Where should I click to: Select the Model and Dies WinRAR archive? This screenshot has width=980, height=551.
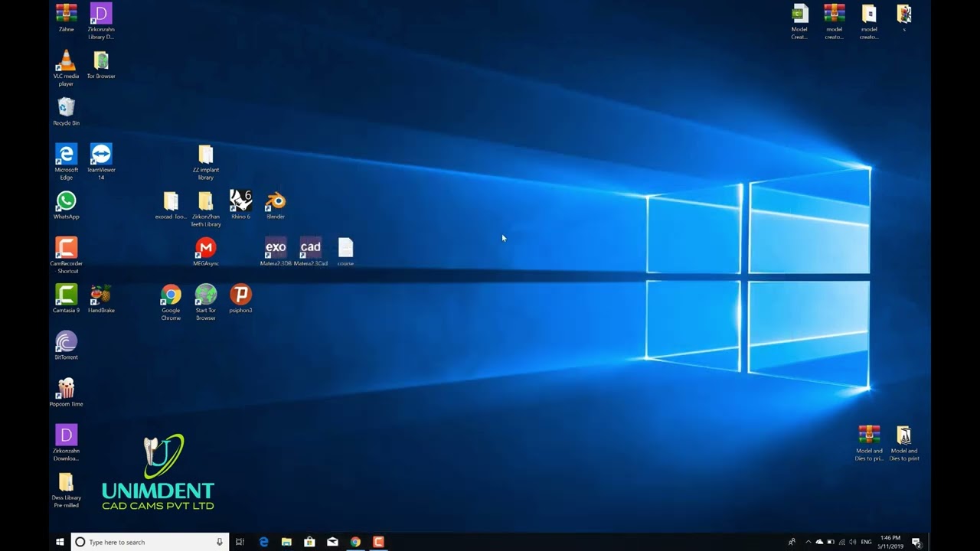(x=869, y=443)
